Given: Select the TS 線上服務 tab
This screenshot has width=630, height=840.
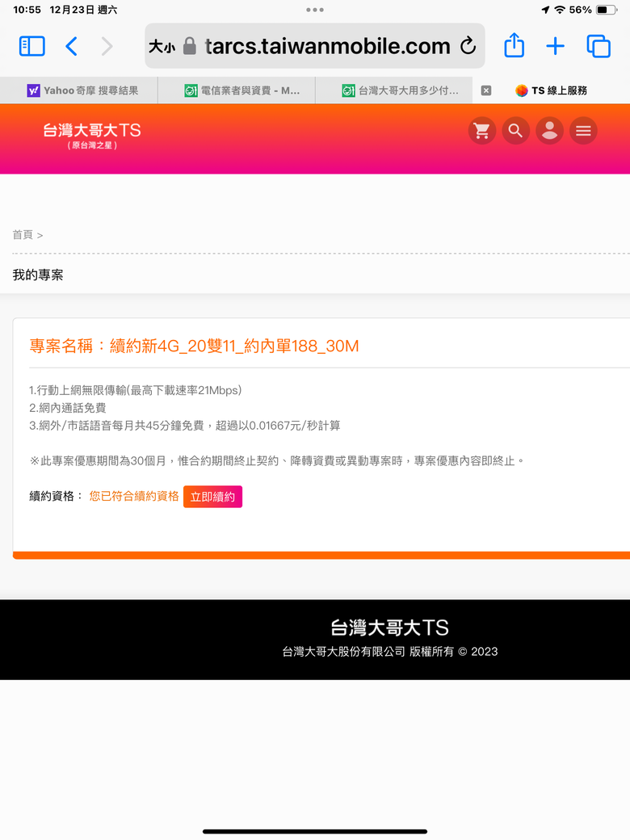Looking at the screenshot, I should [551, 90].
